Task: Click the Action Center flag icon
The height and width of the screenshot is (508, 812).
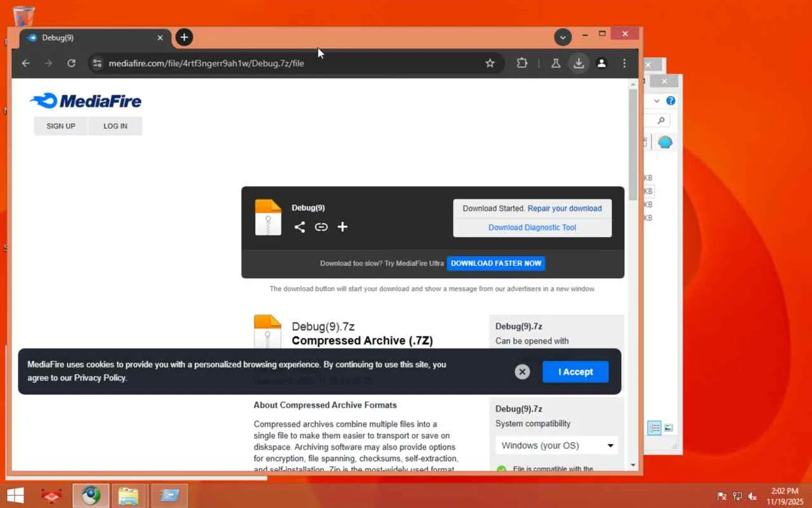Action: (x=722, y=497)
